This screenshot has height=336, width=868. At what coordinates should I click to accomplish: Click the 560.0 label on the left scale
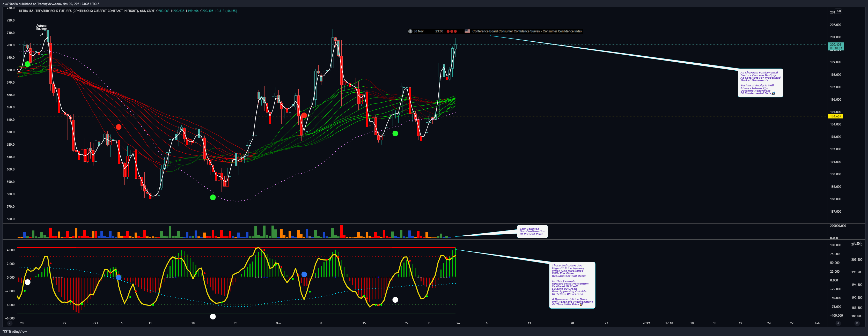11,219
